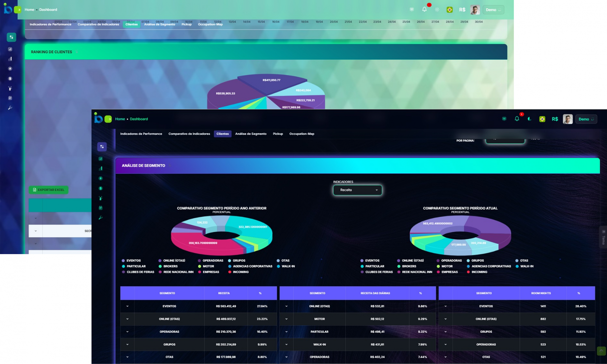Click the user avatar photo in the dark header
The width and height of the screenshot is (607, 364).
(567, 119)
